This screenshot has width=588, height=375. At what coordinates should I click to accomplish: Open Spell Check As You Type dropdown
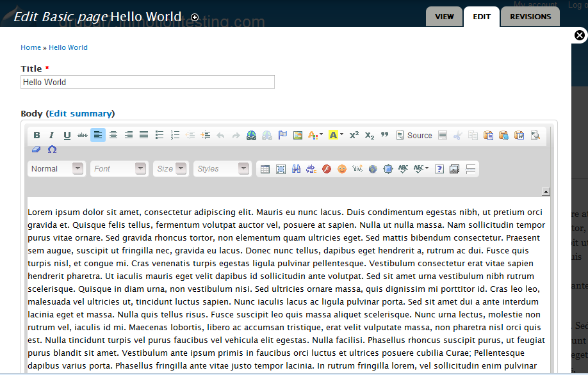[x=421, y=169]
